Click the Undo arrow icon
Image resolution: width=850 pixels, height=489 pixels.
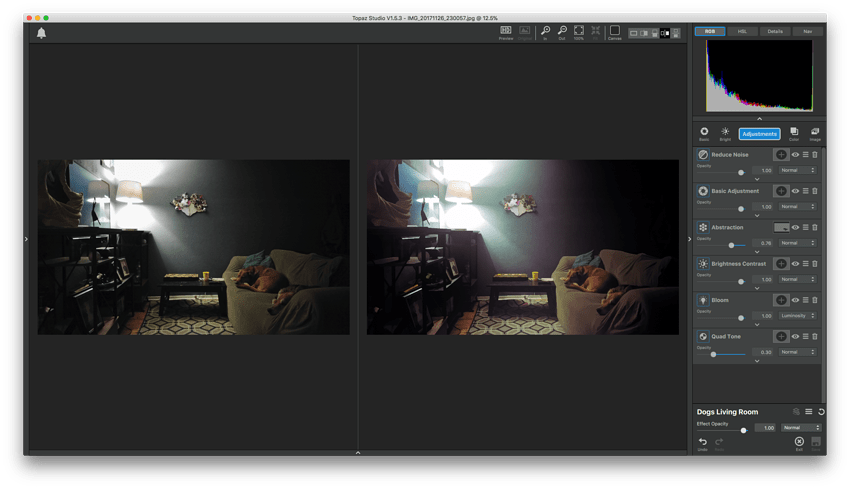coord(702,441)
